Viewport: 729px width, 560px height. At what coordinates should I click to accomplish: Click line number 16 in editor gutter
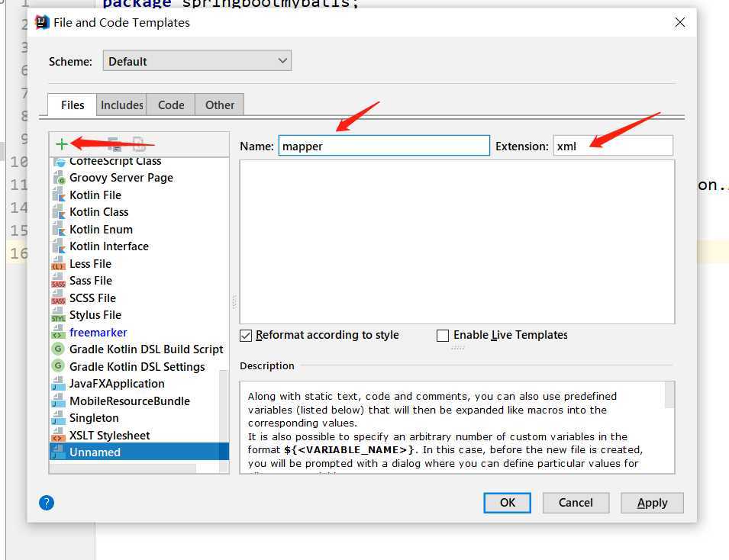tap(18, 253)
